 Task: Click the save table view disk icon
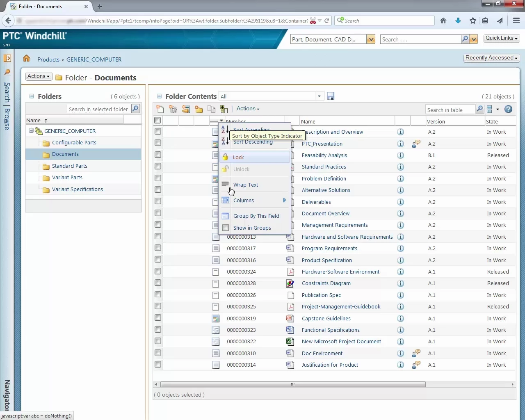(331, 96)
